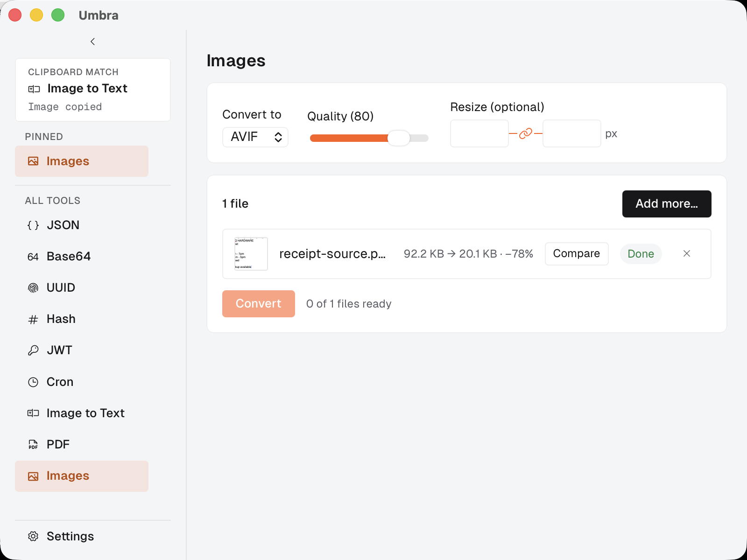Remove receipt-source file with X
The width and height of the screenshot is (747, 560).
click(x=687, y=253)
